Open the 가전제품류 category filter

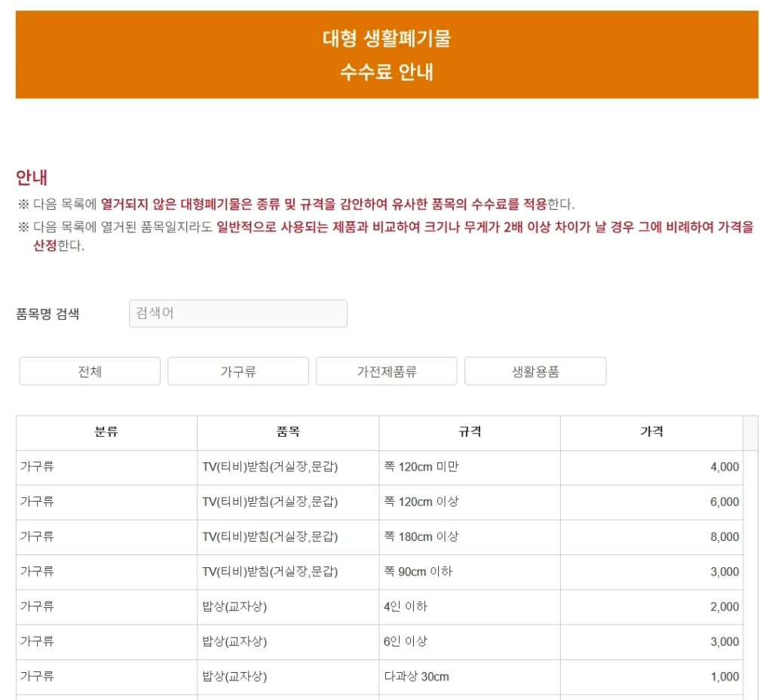(x=386, y=370)
